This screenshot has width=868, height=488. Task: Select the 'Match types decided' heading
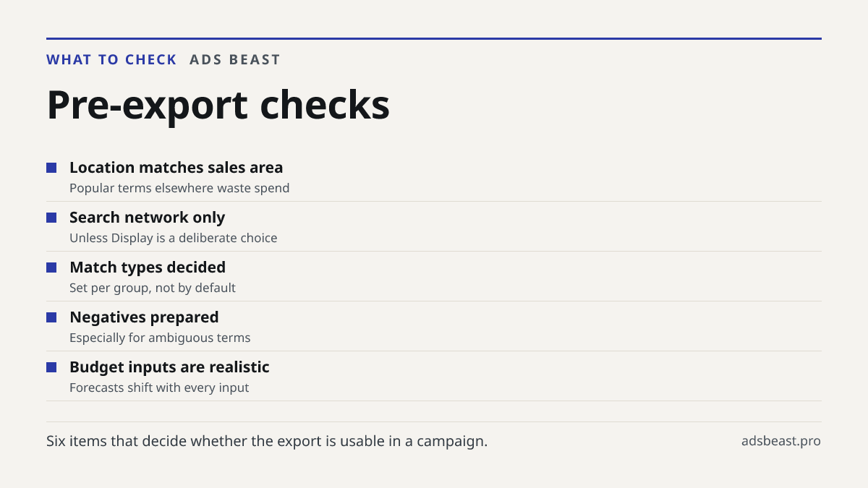pyautogui.click(x=148, y=267)
